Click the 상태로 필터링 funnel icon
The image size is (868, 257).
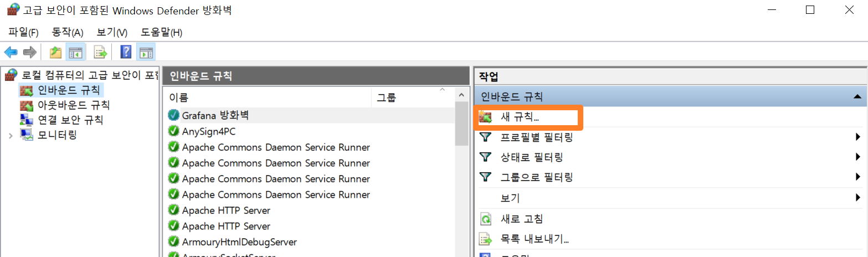click(x=485, y=157)
